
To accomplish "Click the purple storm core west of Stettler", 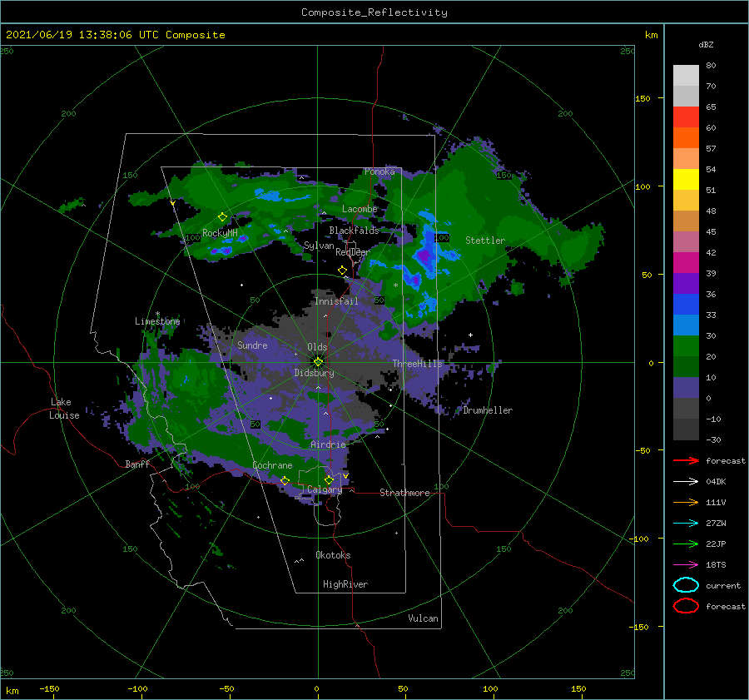I will 424,257.
